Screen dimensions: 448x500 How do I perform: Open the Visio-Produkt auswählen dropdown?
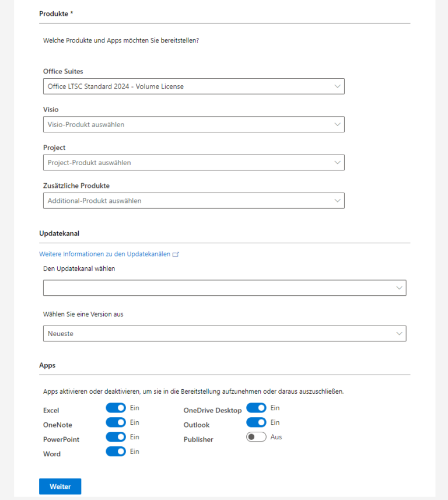point(192,124)
